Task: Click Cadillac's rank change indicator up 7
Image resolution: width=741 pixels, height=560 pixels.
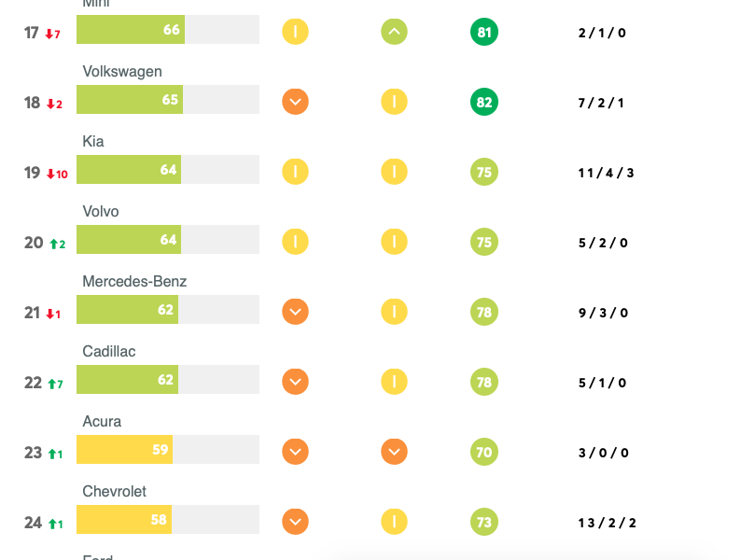Action: click(x=55, y=384)
